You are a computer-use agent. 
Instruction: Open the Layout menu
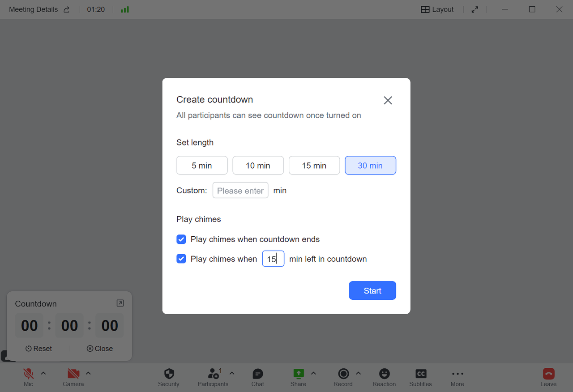437,9
